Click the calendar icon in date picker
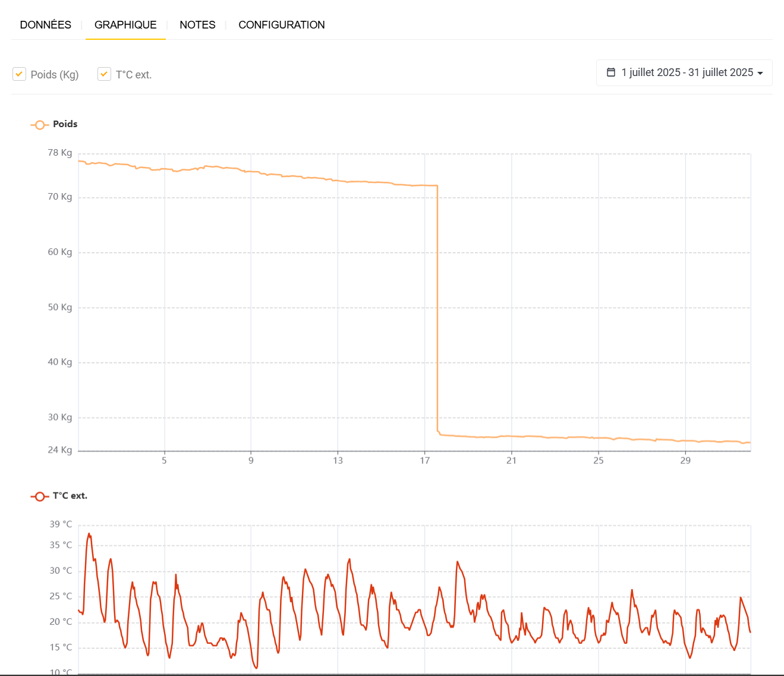This screenshot has width=784, height=676. [x=611, y=72]
